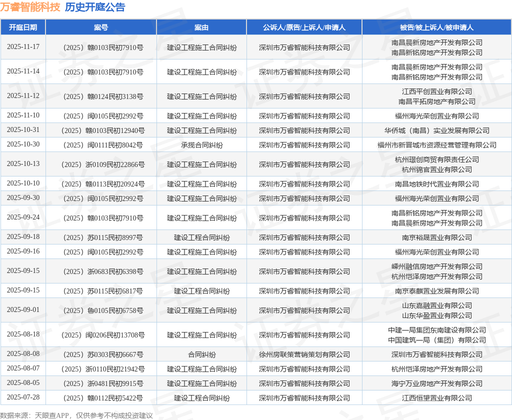Viewport: 512px width, 420px height.
Task: Click the 承揽合同纠纷 cause cell
Action: (202, 145)
